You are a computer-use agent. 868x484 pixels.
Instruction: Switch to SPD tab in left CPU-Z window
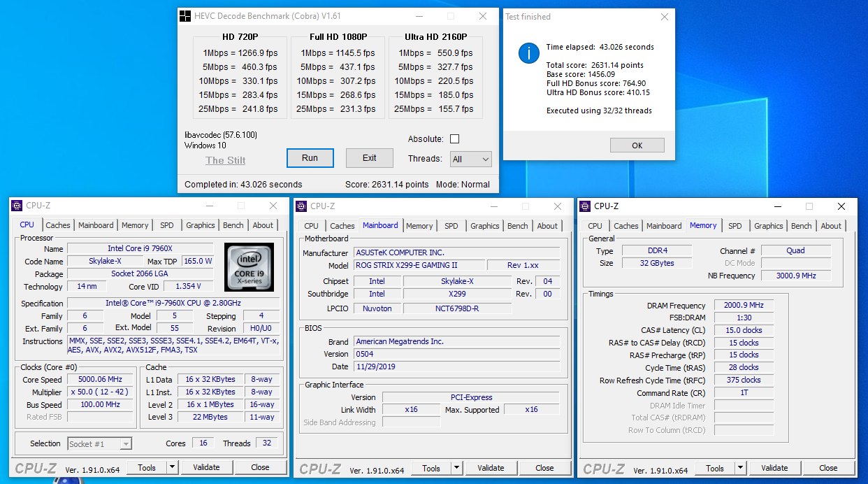click(x=167, y=225)
